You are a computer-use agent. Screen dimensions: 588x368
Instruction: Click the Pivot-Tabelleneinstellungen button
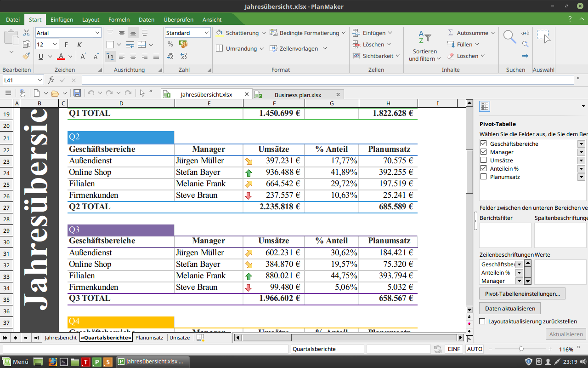(x=522, y=293)
